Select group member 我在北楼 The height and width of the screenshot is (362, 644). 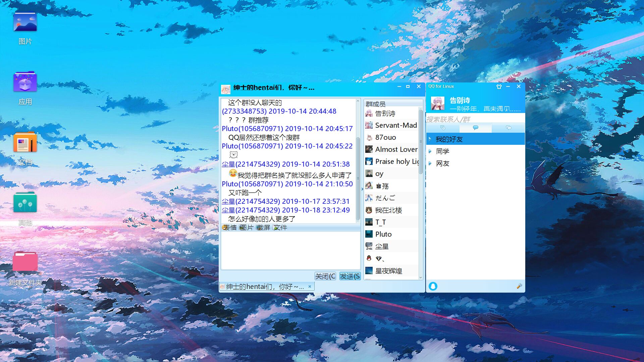tap(391, 210)
